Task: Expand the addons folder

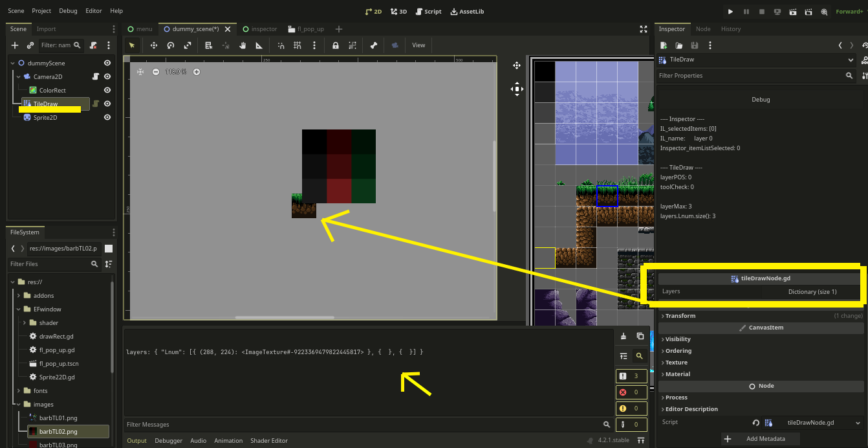Action: [x=19, y=296]
